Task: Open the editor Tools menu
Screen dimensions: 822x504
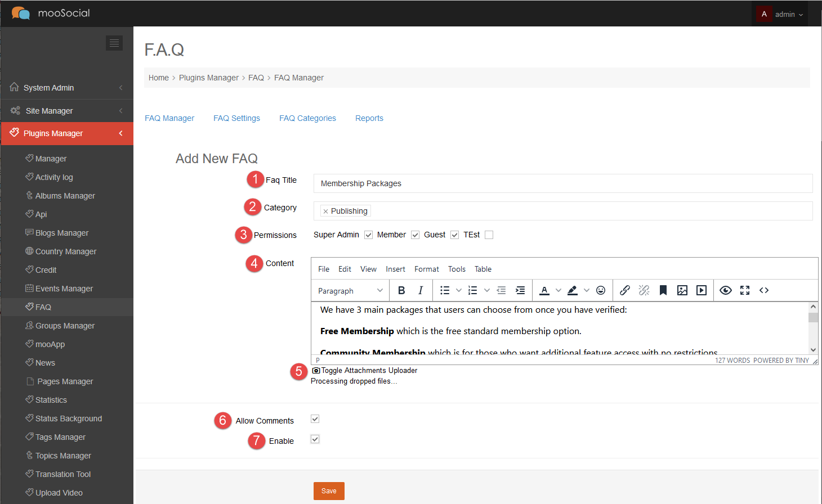Action: (x=457, y=269)
